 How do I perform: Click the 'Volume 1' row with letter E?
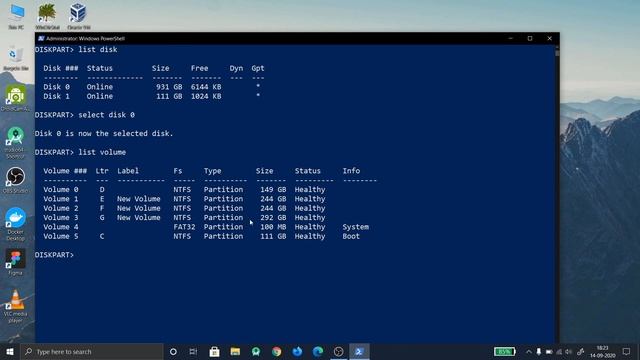[184, 199]
